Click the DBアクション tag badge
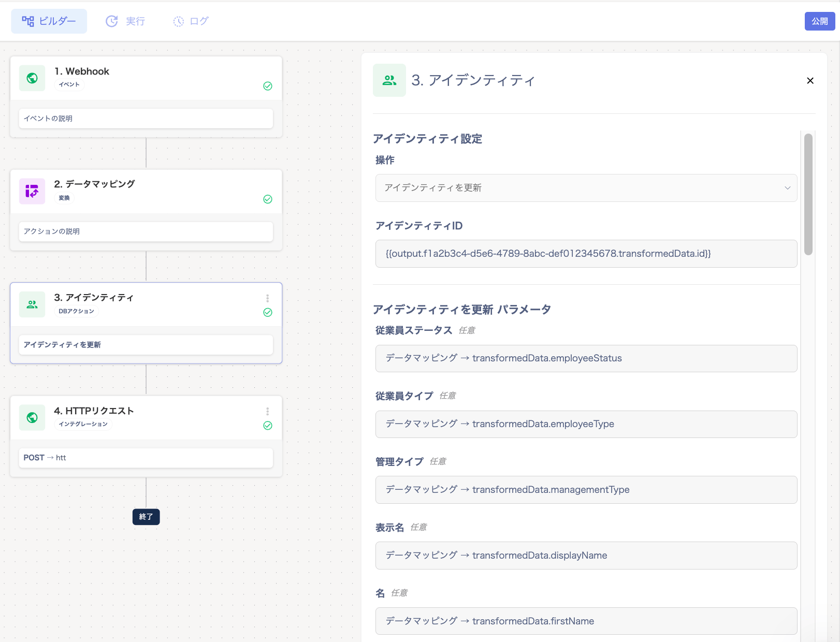Viewport: 840px width, 642px height. point(77,311)
